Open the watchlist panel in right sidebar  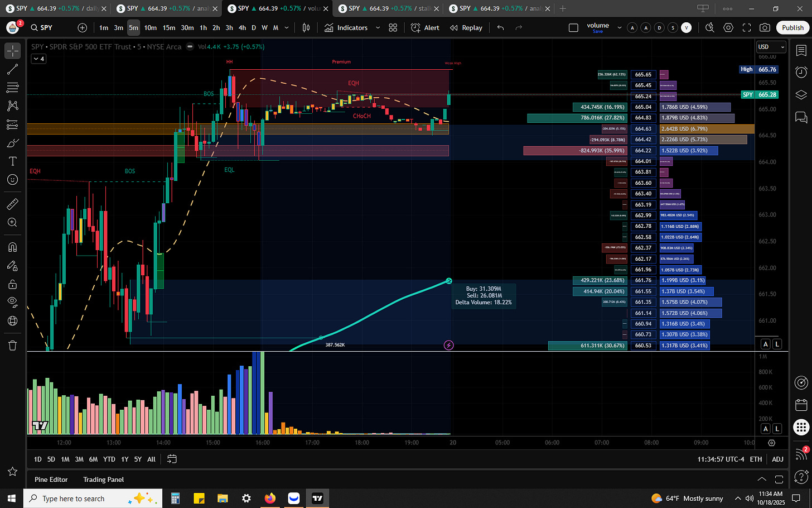click(x=801, y=51)
